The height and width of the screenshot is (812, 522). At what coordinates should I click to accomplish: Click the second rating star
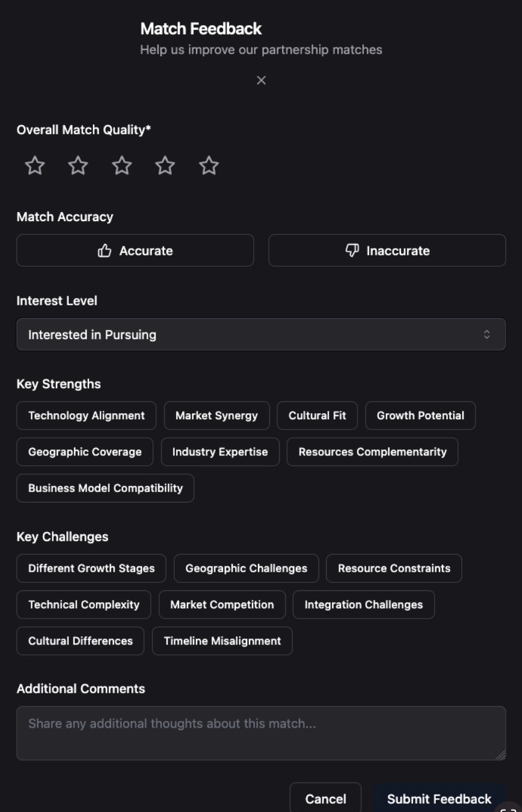(78, 166)
